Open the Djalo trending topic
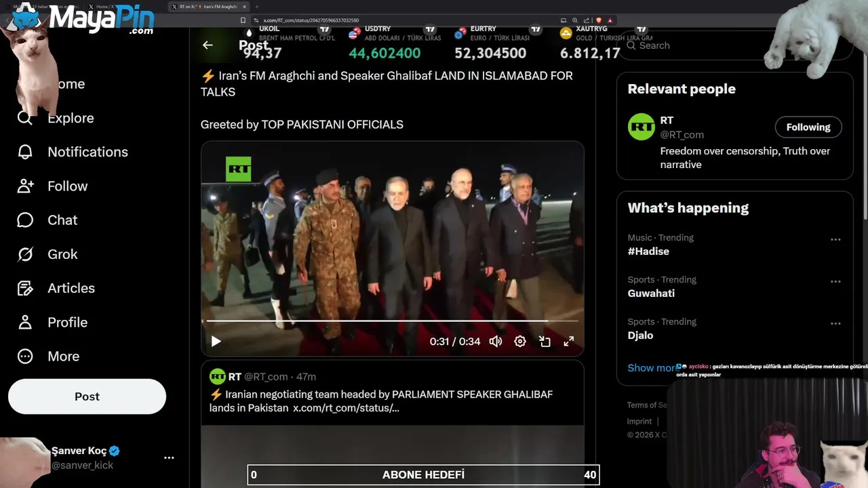The width and height of the screenshot is (868, 488). coord(640,335)
